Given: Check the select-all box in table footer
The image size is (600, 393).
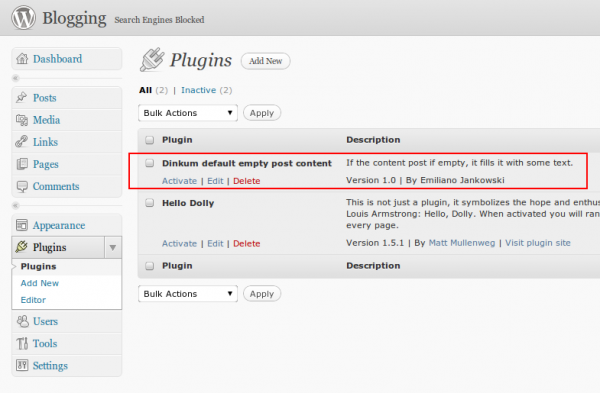Looking at the screenshot, I should coord(150,266).
